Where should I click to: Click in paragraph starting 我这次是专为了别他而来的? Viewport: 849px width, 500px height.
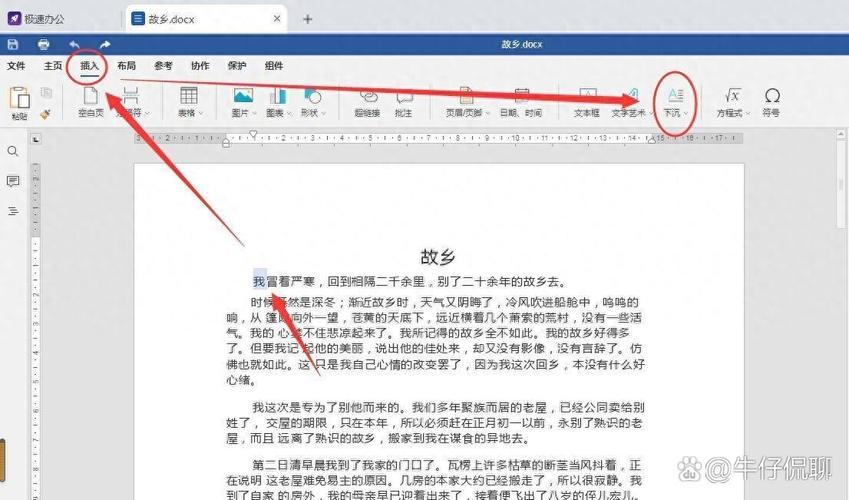(x=435, y=423)
